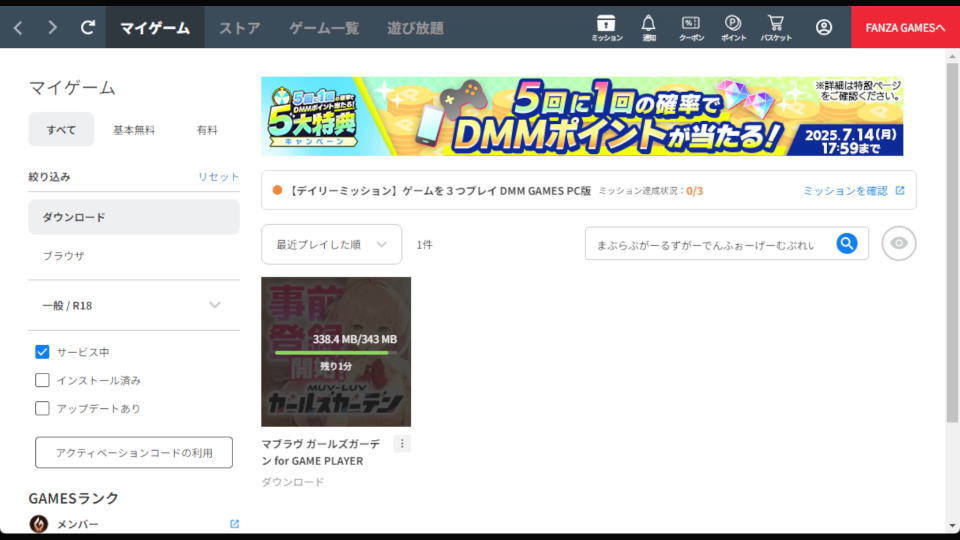Go forward with the right arrow
The height and width of the screenshot is (540, 960).
(53, 28)
